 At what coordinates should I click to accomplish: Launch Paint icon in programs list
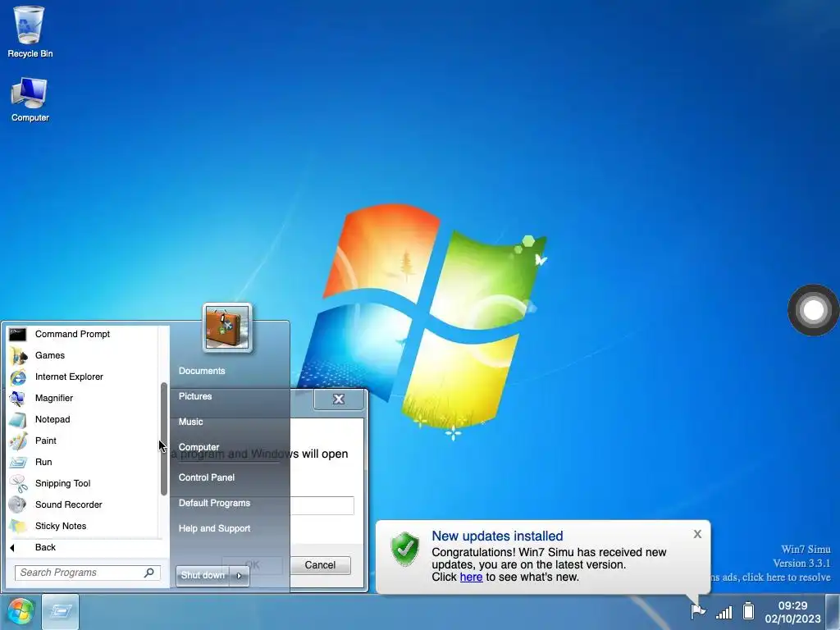[18, 441]
